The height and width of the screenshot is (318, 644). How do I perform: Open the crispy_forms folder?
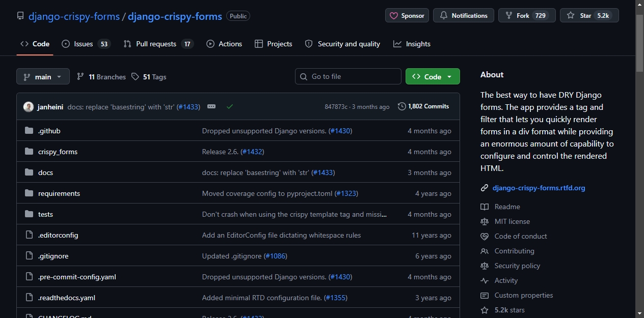(x=58, y=152)
